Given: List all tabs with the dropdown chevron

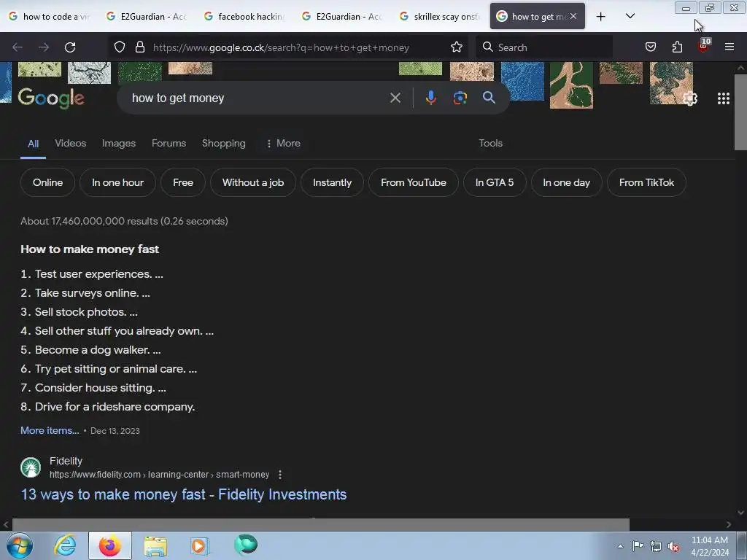Looking at the screenshot, I should (x=630, y=16).
